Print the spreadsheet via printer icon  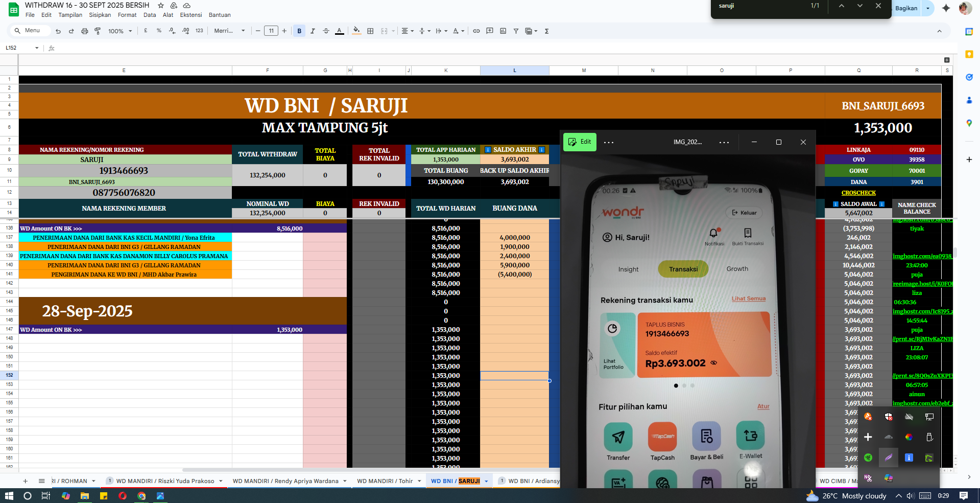coord(84,31)
